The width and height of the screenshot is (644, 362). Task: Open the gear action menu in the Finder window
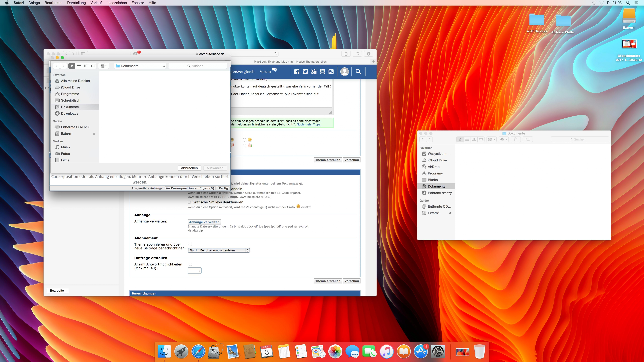point(503,139)
